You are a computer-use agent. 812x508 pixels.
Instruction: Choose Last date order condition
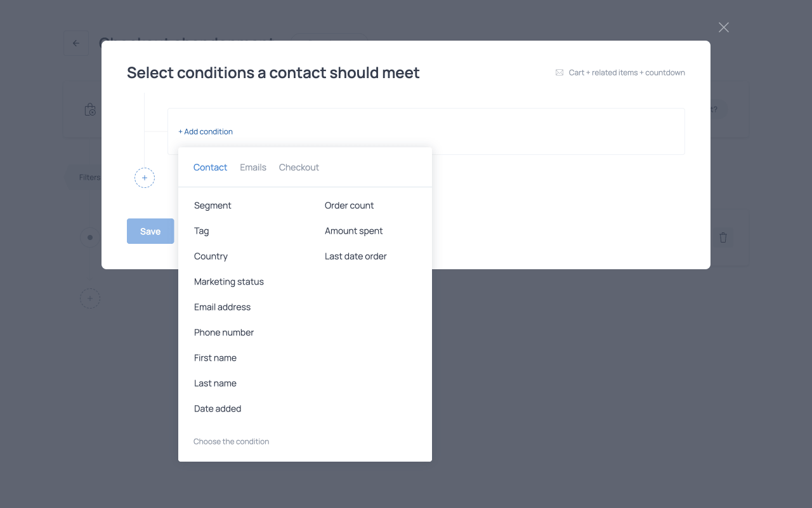tap(355, 257)
